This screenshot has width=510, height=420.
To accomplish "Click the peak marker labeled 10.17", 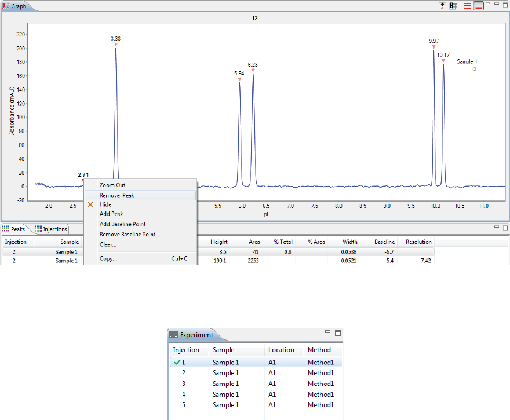I will tap(443, 61).
